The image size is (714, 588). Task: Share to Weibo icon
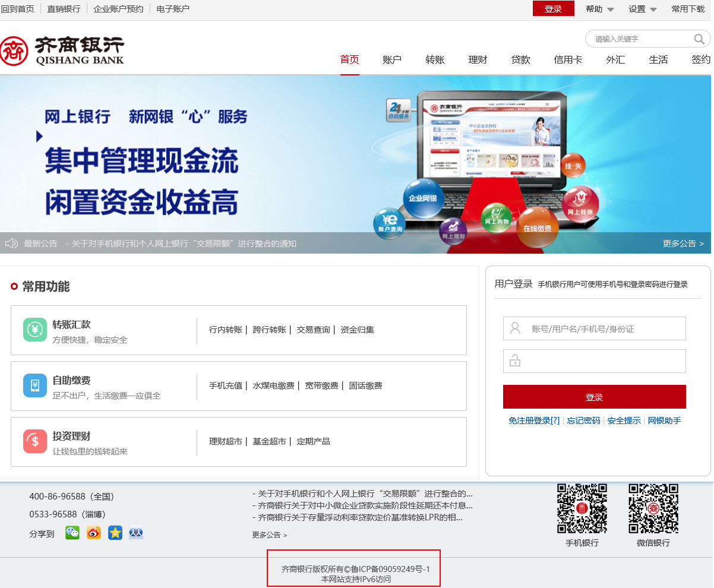94,533
